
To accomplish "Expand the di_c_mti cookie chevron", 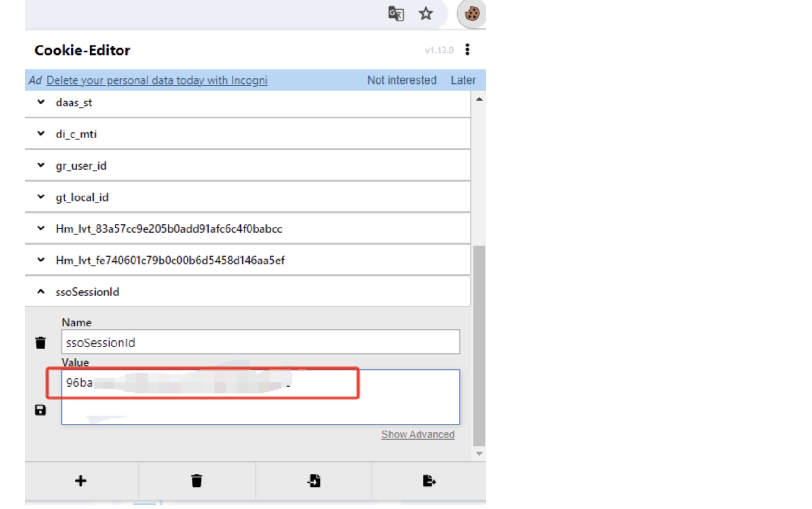I will [41, 134].
